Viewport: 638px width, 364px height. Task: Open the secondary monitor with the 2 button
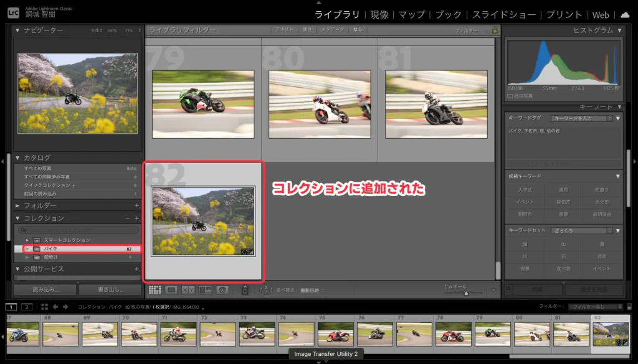[x=26, y=307]
